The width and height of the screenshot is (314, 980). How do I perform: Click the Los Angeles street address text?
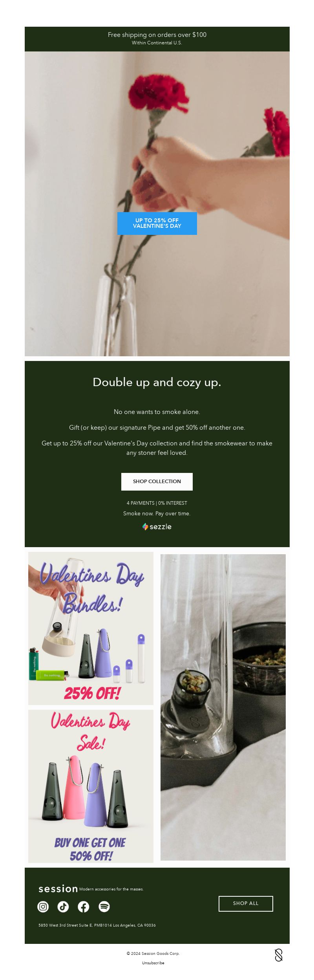point(97,925)
